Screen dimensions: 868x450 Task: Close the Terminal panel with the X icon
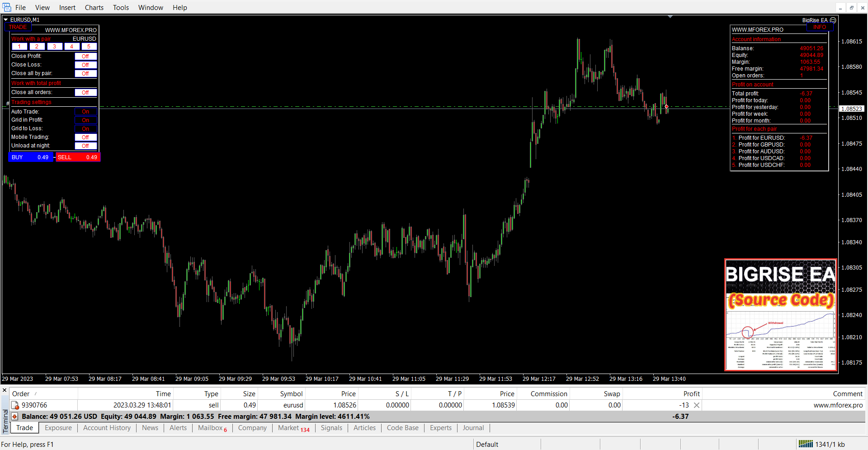[5, 390]
